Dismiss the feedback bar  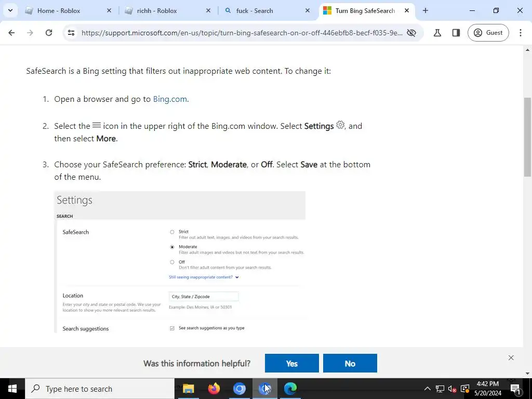[511, 357]
